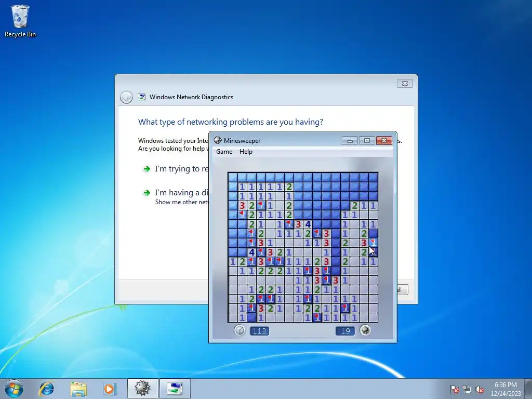Screen dimensions: 532x399
Task: Launch Internet Explorer from the taskbar
Action: (x=46, y=389)
